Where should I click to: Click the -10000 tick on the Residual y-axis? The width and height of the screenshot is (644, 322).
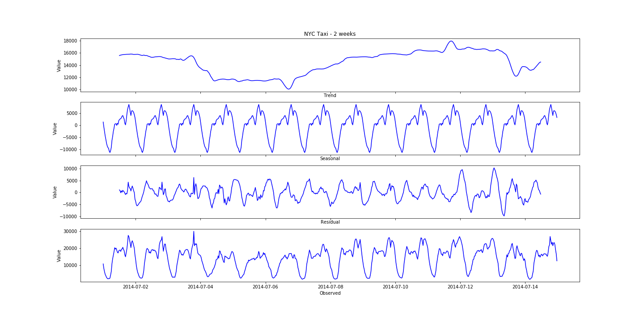click(68, 216)
